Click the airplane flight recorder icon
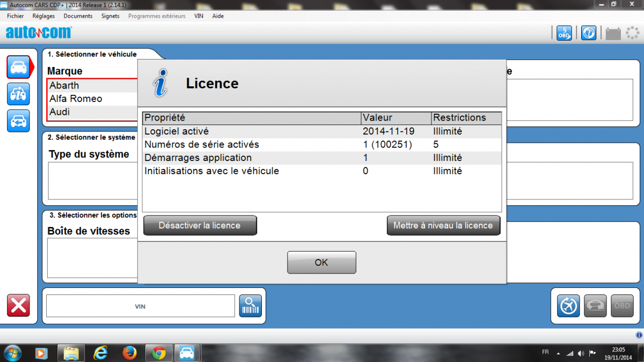644x362 pixels. (568, 306)
